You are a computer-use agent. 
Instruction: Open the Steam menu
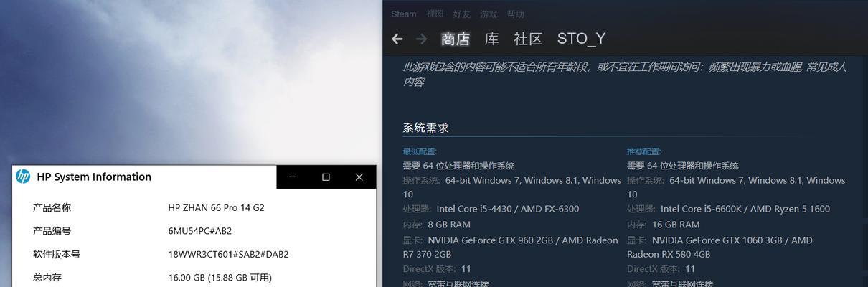coord(404,14)
